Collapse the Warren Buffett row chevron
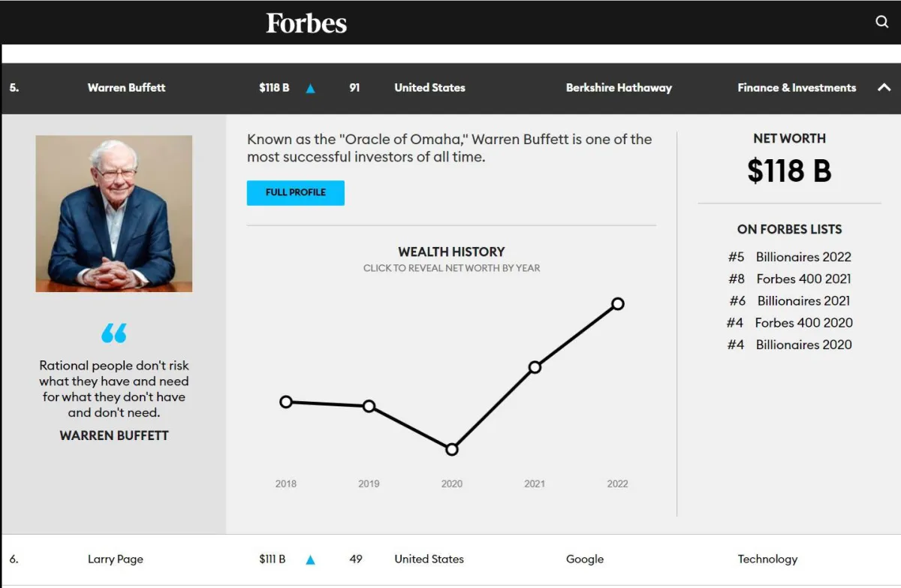This screenshot has height=588, width=901. 884,88
